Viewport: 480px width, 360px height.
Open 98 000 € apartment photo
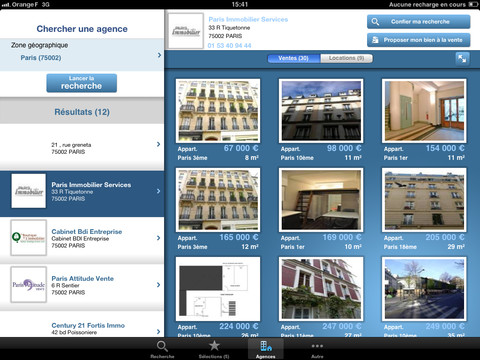point(321,111)
